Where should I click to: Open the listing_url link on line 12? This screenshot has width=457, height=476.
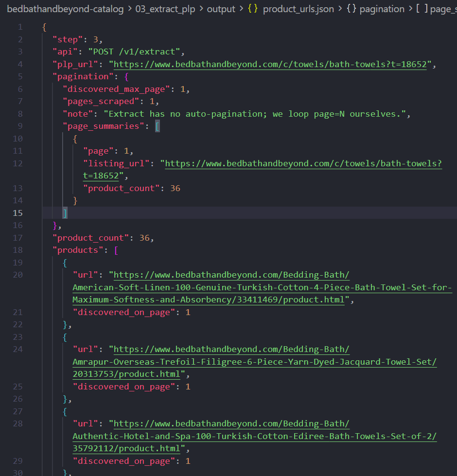(x=303, y=164)
